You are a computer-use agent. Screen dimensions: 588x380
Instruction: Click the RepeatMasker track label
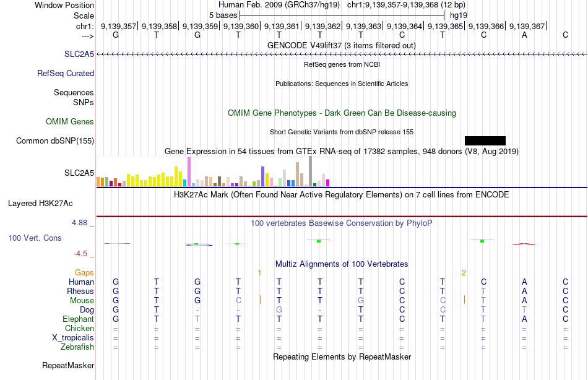[x=68, y=365]
